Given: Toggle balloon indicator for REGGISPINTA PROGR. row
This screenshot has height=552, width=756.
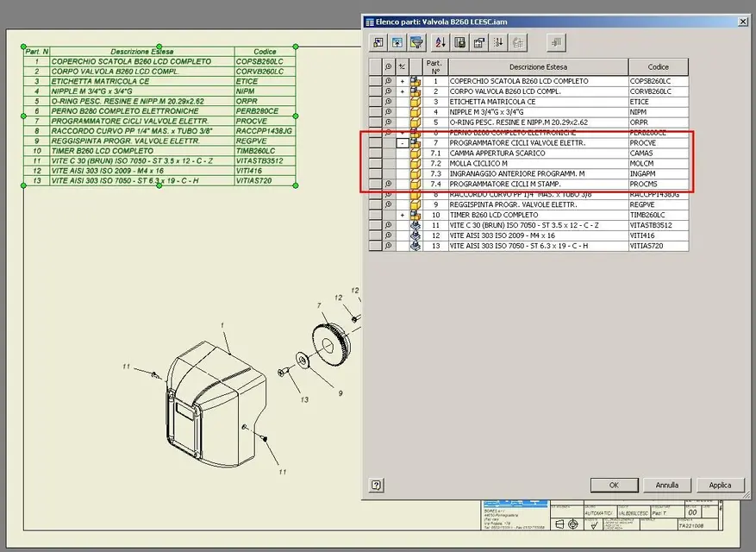Looking at the screenshot, I should (x=389, y=204).
